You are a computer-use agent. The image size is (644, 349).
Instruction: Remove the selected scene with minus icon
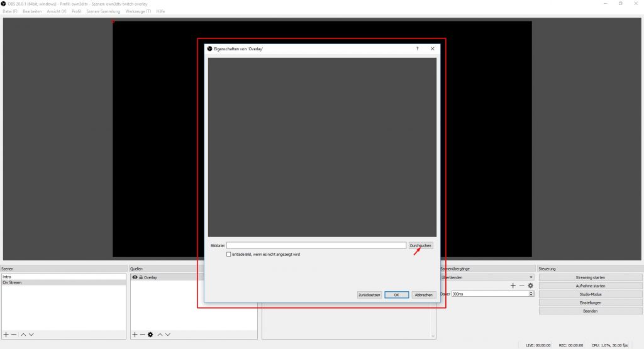click(x=14, y=335)
